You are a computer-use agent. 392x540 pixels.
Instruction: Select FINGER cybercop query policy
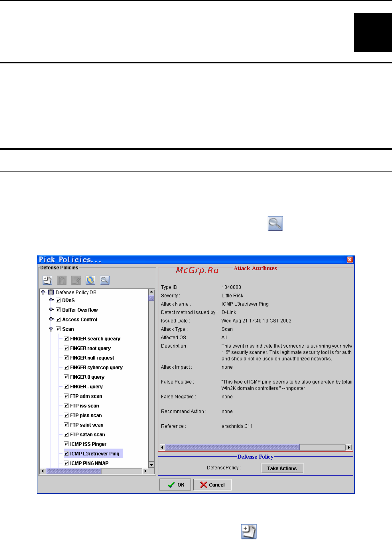point(96,367)
